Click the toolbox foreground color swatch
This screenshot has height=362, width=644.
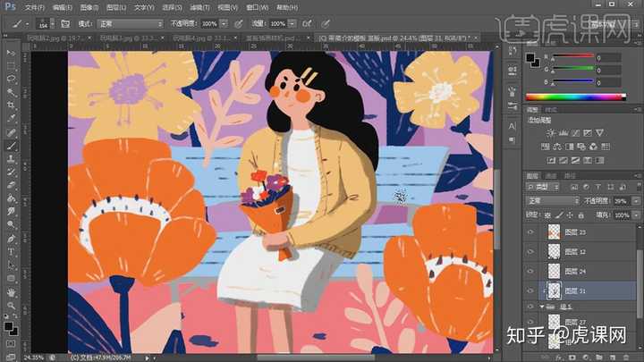[8, 326]
